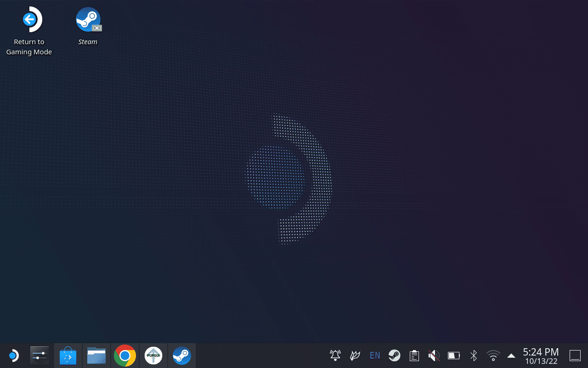The width and height of the screenshot is (588, 368).
Task: Show the battery status applet
Action: click(454, 356)
